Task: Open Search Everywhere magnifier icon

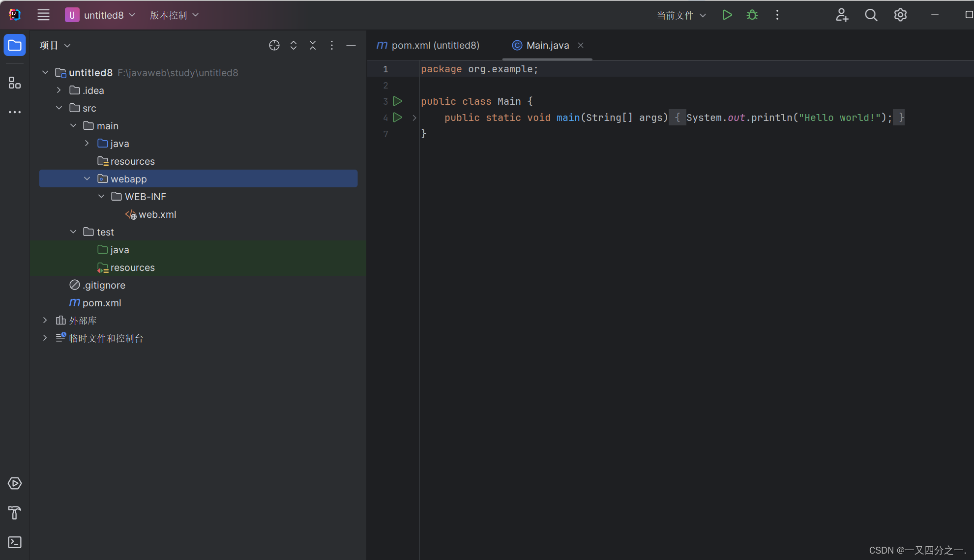Action: tap(871, 15)
